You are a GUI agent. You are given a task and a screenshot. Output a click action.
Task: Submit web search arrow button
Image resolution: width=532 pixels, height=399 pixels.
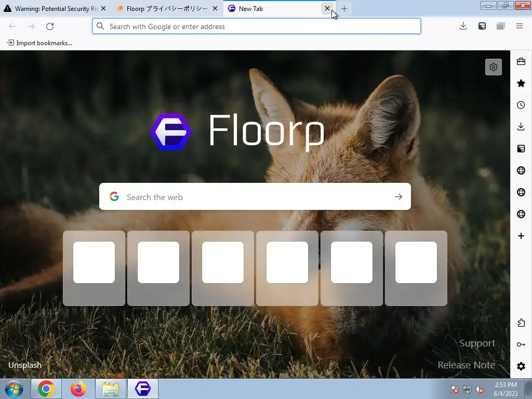click(398, 197)
